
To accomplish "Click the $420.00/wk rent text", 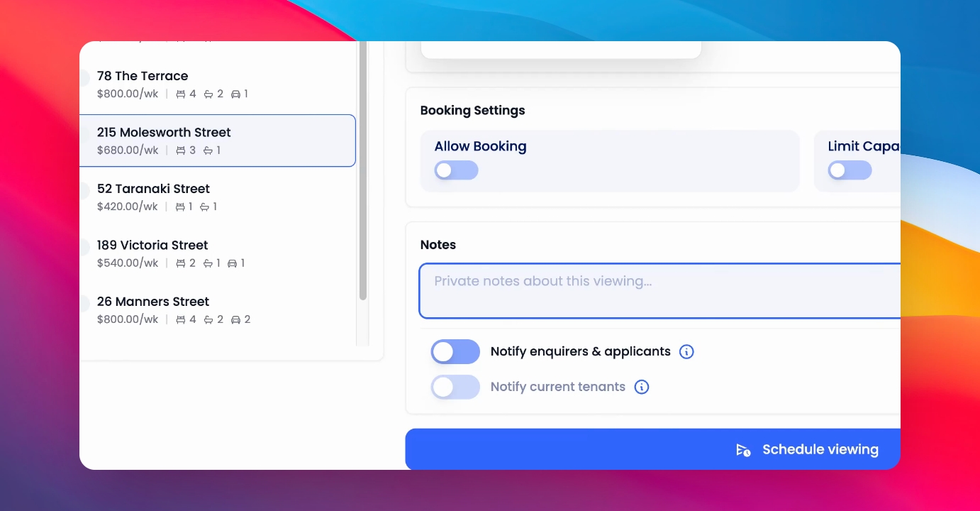I will click(x=128, y=207).
